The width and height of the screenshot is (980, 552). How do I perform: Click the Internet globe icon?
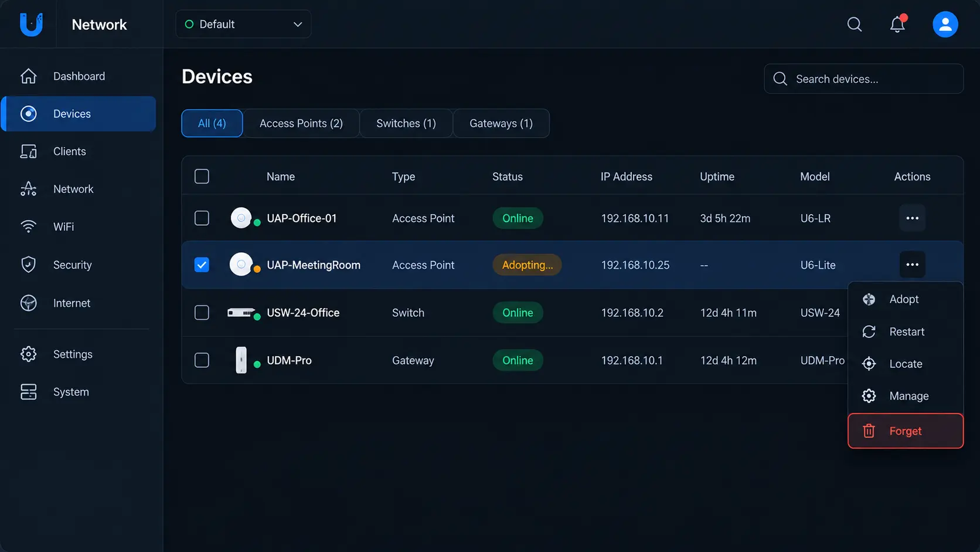(x=28, y=303)
